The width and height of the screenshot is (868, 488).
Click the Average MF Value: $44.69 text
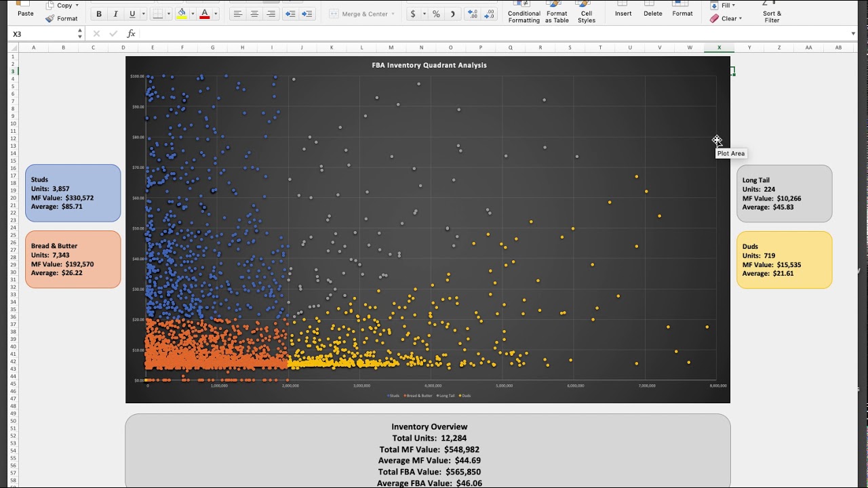[429, 460]
